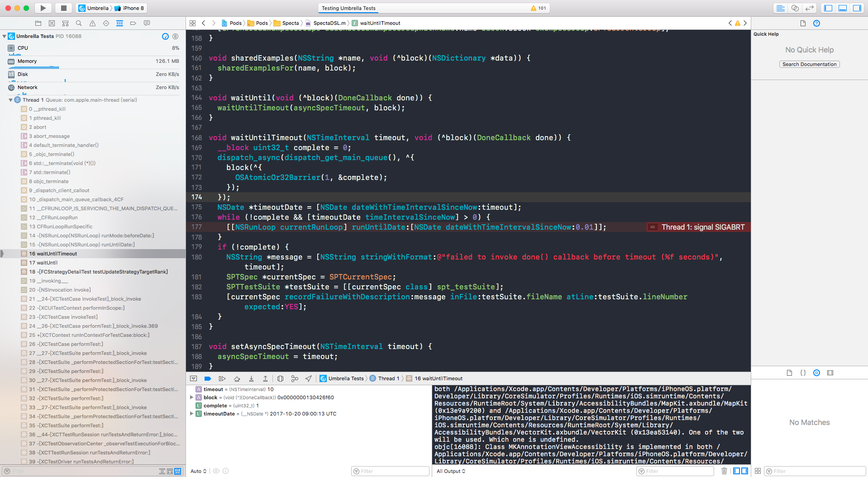Click the variables view Filter field
868x477 pixels.
coord(390,471)
